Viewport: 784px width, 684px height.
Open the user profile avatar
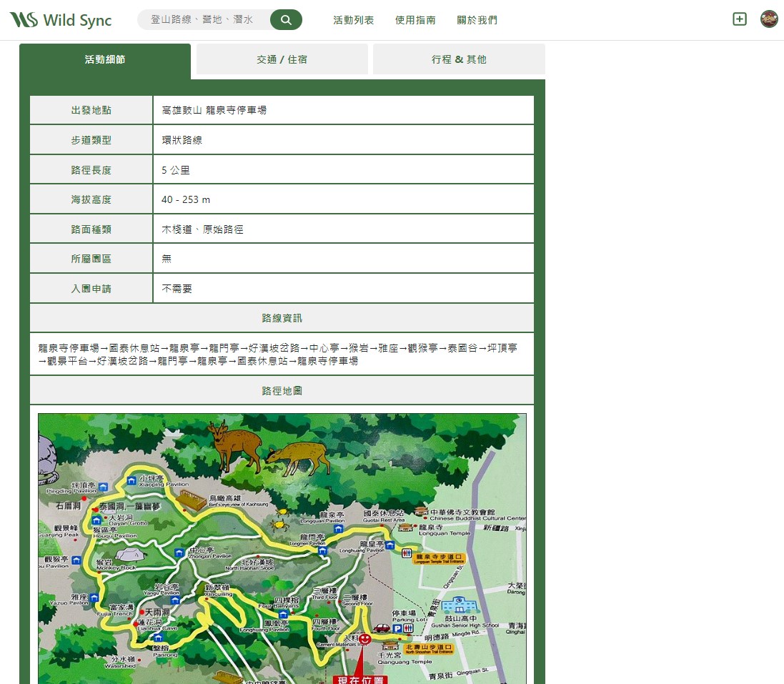[769, 19]
